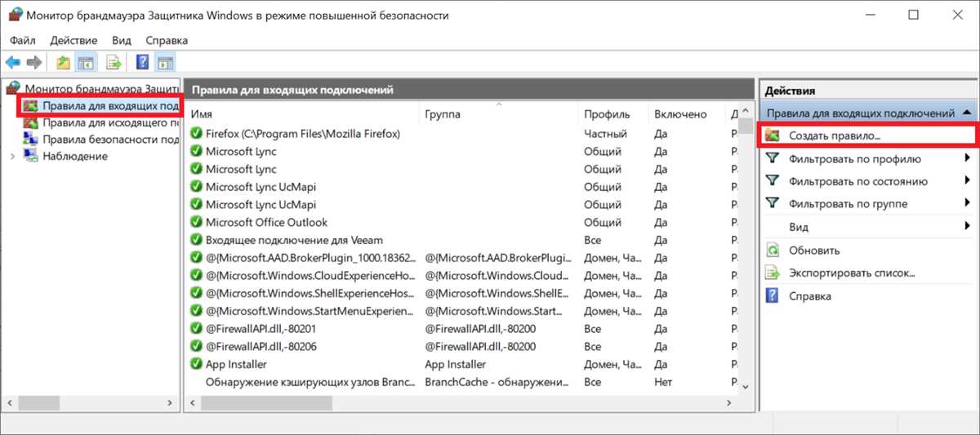Screen dimensions: 980x435
Task: Click the funnel icon for Фильтровать по группе
Action: (772, 204)
